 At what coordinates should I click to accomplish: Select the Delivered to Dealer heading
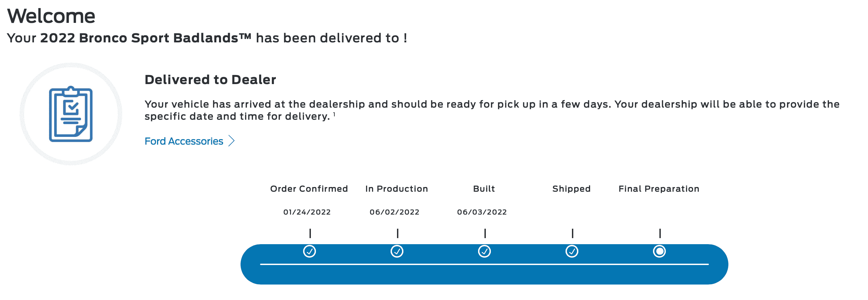(210, 80)
